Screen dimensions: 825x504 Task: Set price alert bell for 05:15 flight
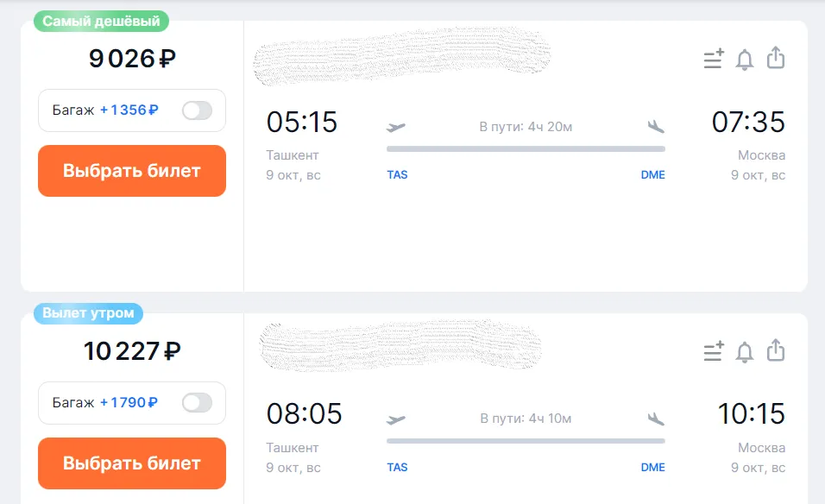pyautogui.click(x=744, y=60)
